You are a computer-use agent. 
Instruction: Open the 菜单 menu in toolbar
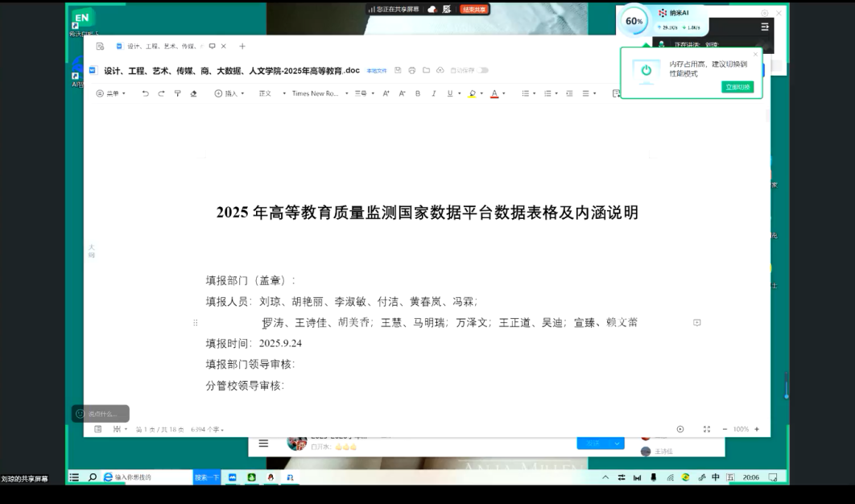point(111,93)
